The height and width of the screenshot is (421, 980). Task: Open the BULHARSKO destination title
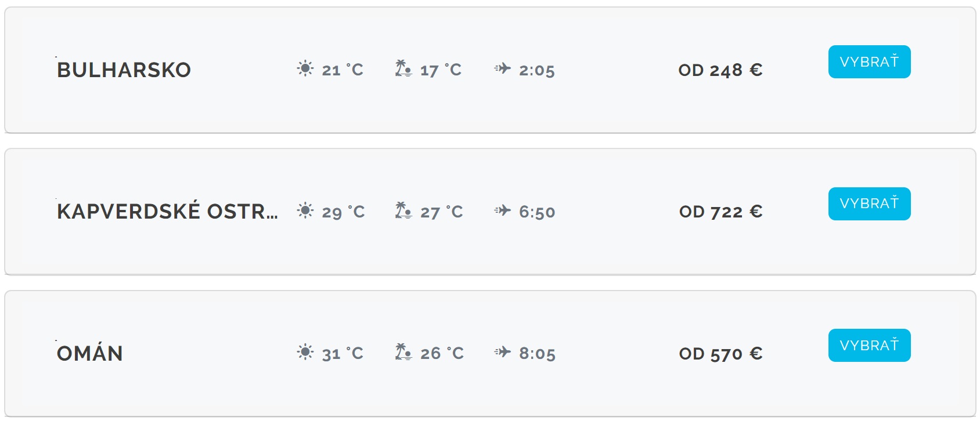tap(124, 70)
